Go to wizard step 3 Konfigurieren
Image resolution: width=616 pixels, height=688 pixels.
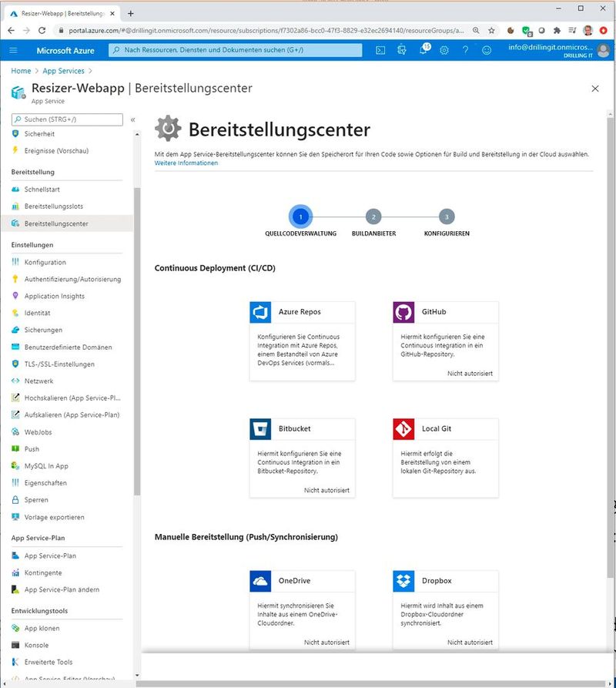click(x=447, y=216)
